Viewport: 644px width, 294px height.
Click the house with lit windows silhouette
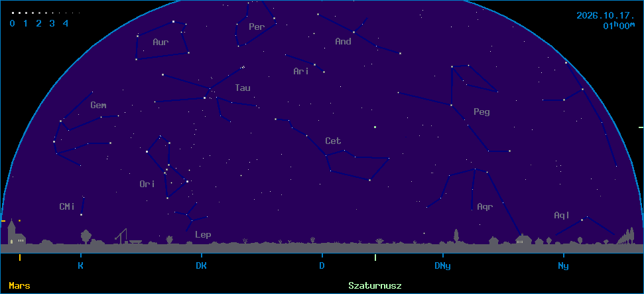tap(523, 240)
